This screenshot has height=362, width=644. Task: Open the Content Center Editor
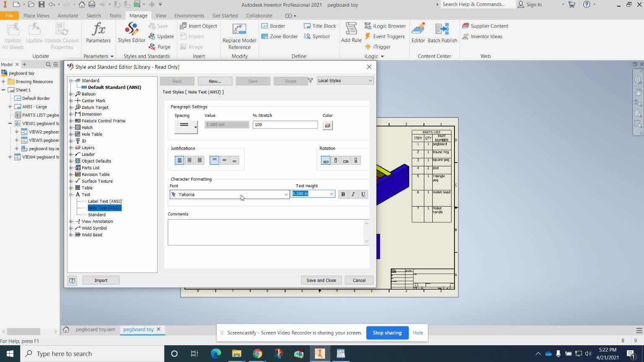click(x=418, y=33)
